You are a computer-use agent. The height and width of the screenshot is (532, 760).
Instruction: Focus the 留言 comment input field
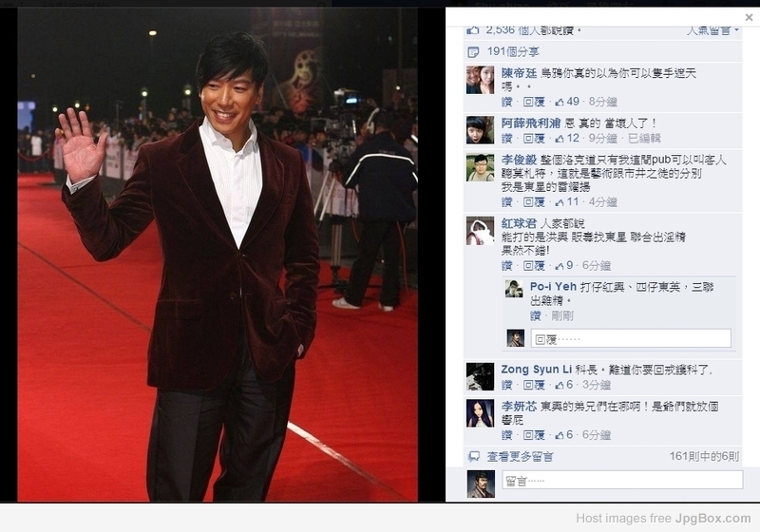[x=622, y=480]
